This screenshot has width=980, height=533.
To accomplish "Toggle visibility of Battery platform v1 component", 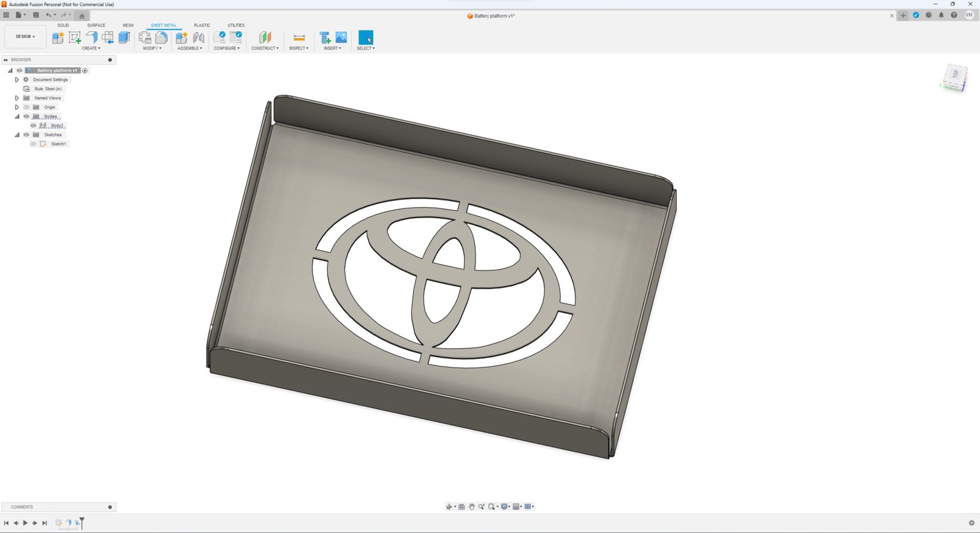I will click(20, 70).
